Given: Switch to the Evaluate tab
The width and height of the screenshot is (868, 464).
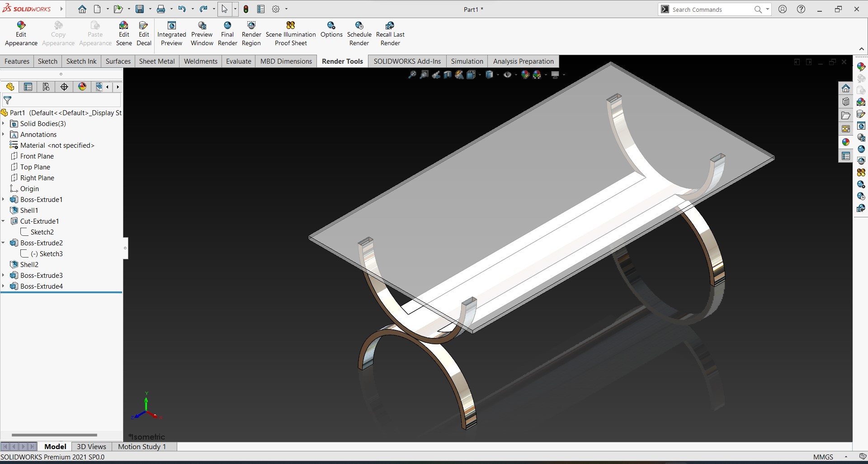Looking at the screenshot, I should pyautogui.click(x=238, y=61).
